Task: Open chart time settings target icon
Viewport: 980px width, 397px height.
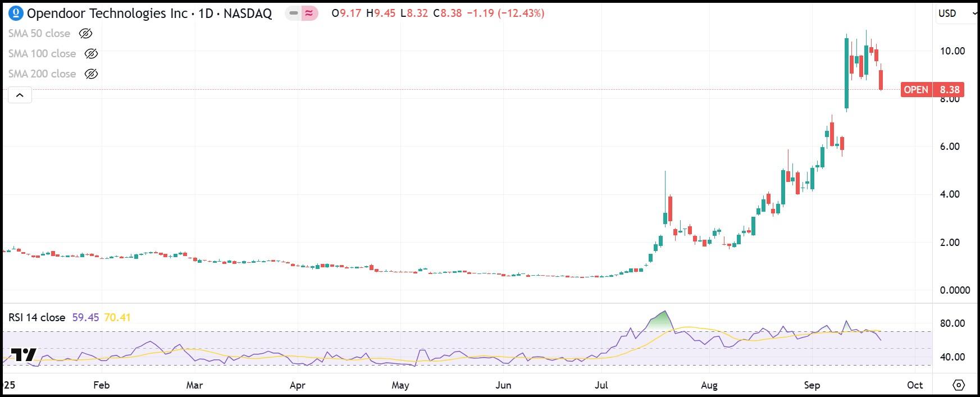Action: tap(959, 385)
